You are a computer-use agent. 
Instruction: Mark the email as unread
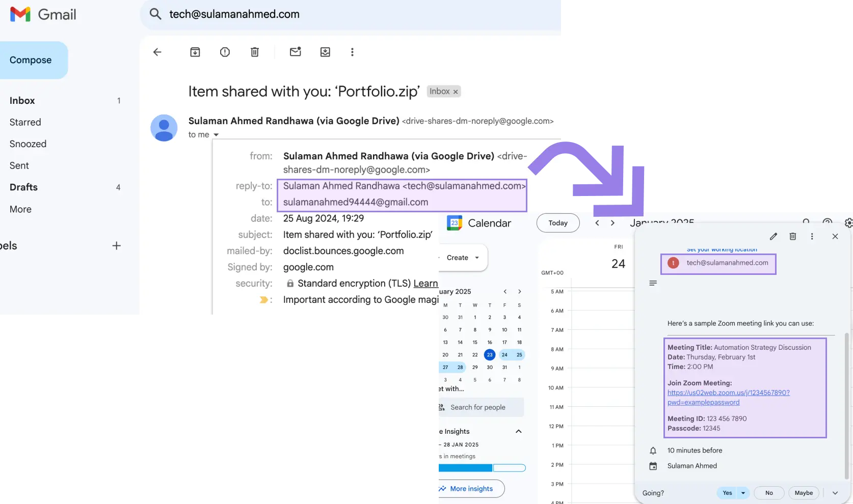coord(296,51)
